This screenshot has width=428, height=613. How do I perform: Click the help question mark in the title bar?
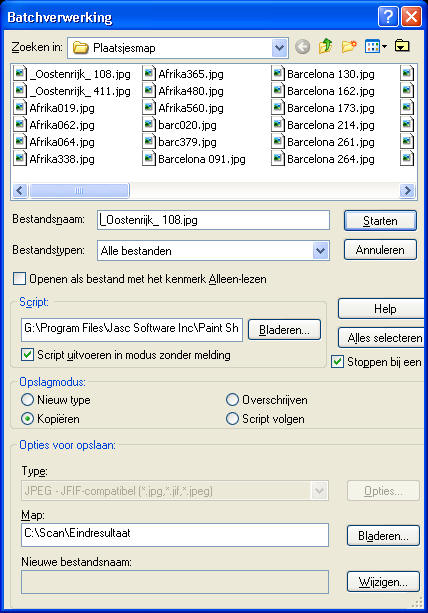tap(388, 17)
